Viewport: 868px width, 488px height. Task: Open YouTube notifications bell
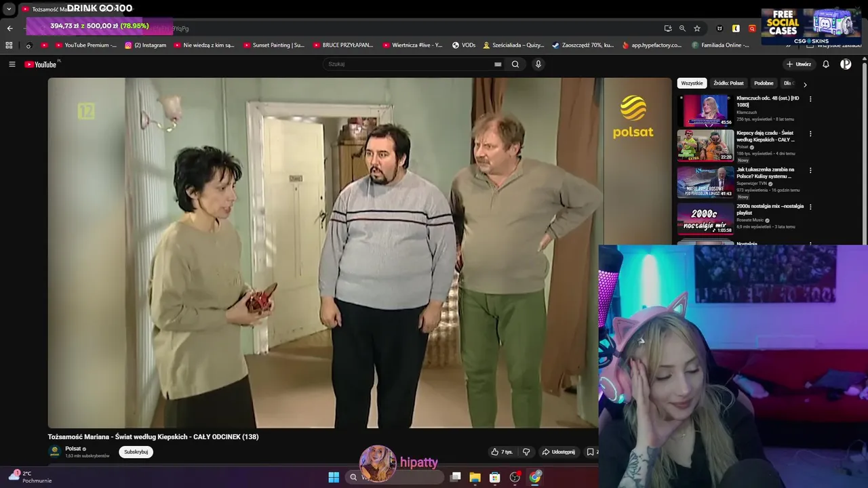[x=826, y=64]
